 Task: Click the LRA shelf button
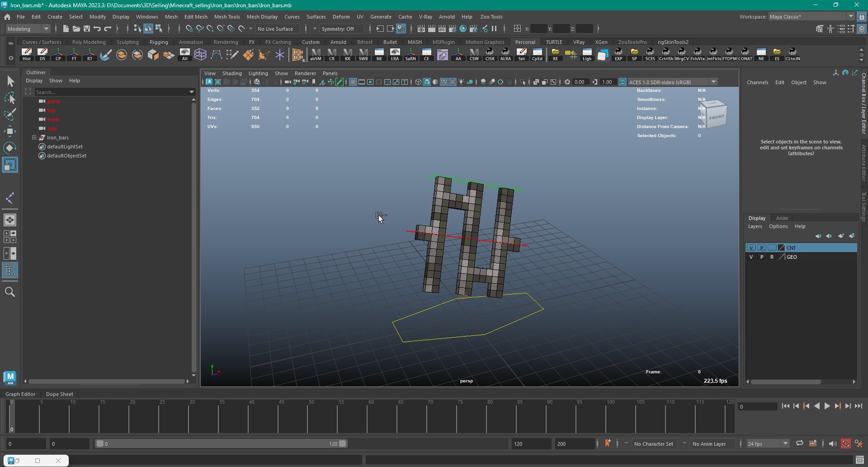[x=395, y=54]
